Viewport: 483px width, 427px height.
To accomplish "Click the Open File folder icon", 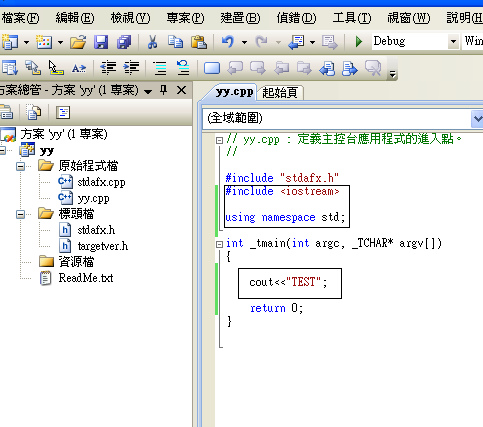I will point(78,42).
